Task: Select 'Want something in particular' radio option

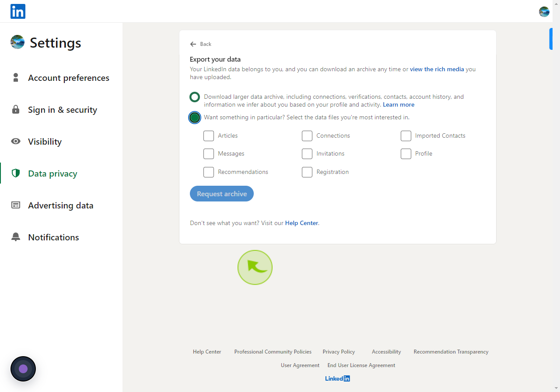Action: (195, 118)
